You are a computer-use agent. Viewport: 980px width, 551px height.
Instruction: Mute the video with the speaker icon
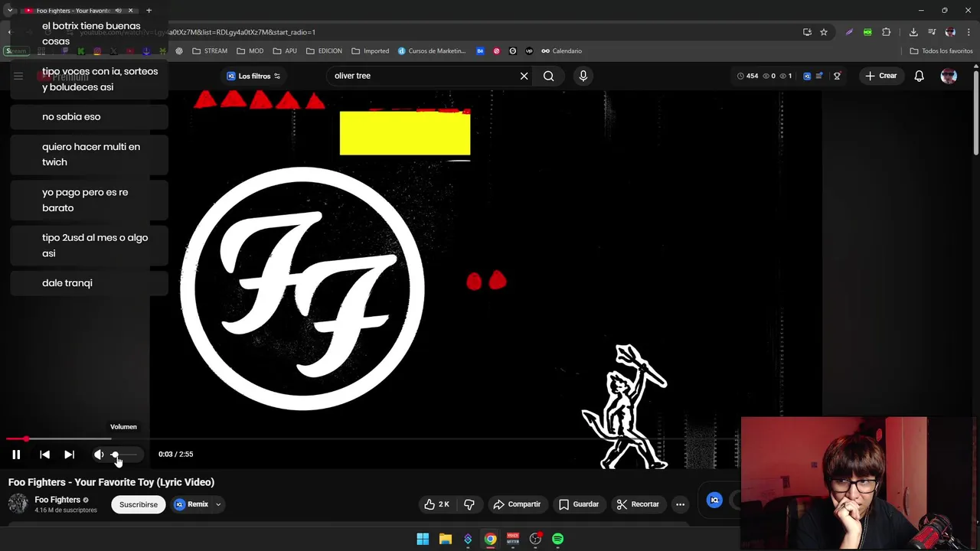tap(99, 455)
